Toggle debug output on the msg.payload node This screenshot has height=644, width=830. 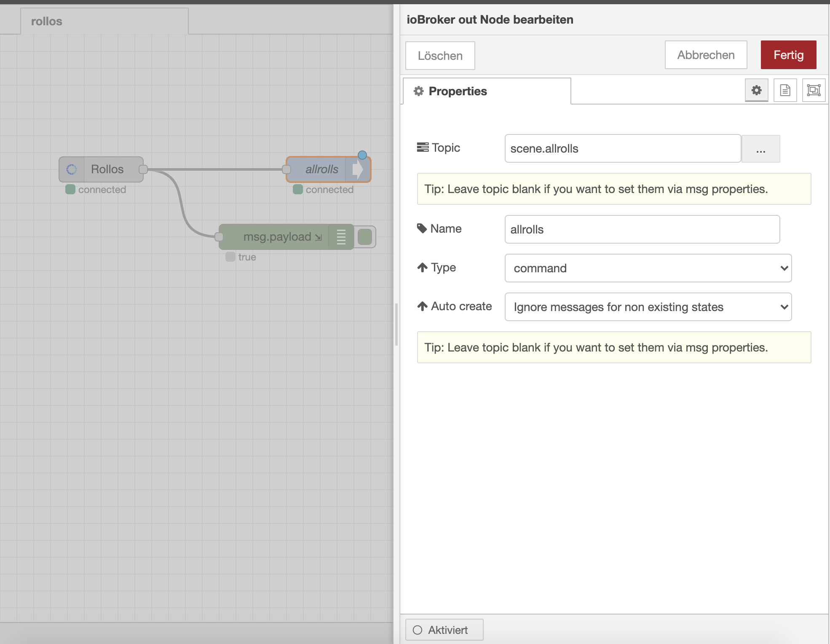[x=365, y=237]
